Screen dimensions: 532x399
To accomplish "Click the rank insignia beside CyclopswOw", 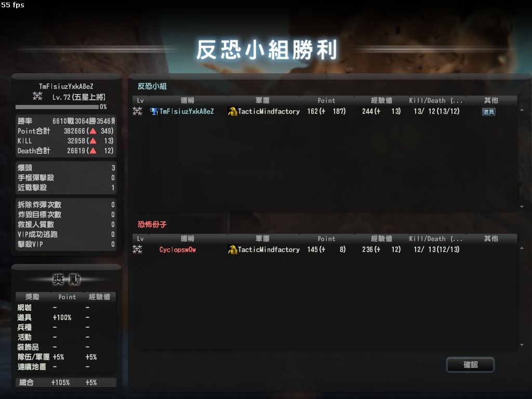I will click(137, 249).
